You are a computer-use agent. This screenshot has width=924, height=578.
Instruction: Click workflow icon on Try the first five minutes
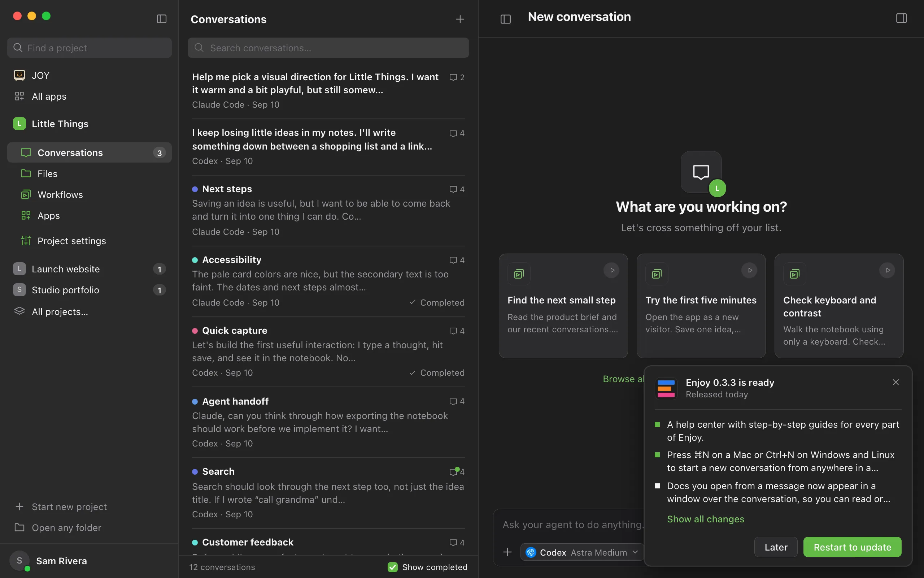(657, 274)
